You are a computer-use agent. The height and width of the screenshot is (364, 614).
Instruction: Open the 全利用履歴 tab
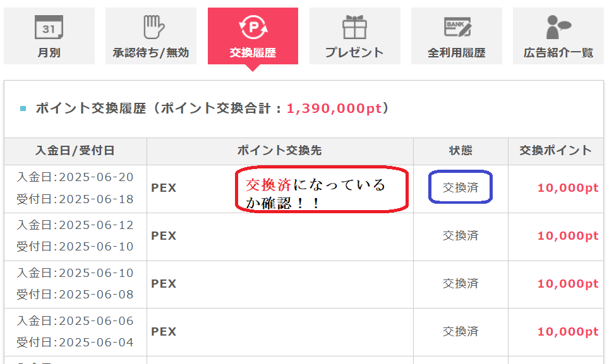point(457,52)
